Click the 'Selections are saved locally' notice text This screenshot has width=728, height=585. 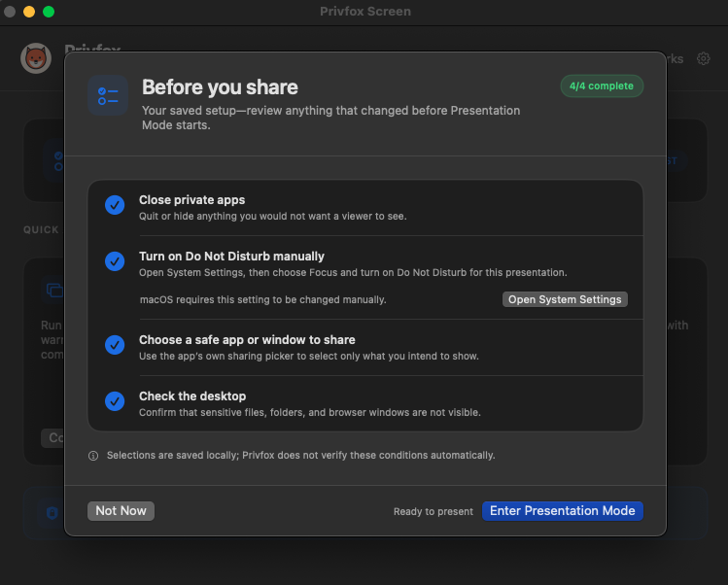pyautogui.click(x=301, y=456)
